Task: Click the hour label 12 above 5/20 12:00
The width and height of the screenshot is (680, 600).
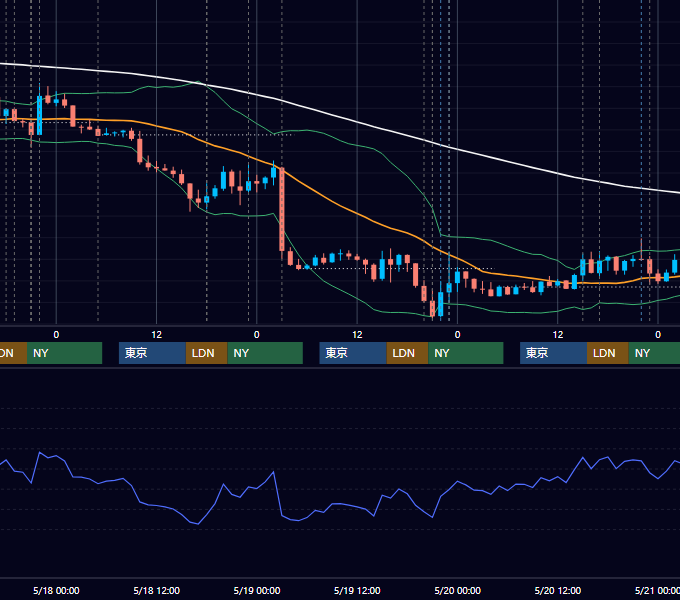Action: [558, 335]
